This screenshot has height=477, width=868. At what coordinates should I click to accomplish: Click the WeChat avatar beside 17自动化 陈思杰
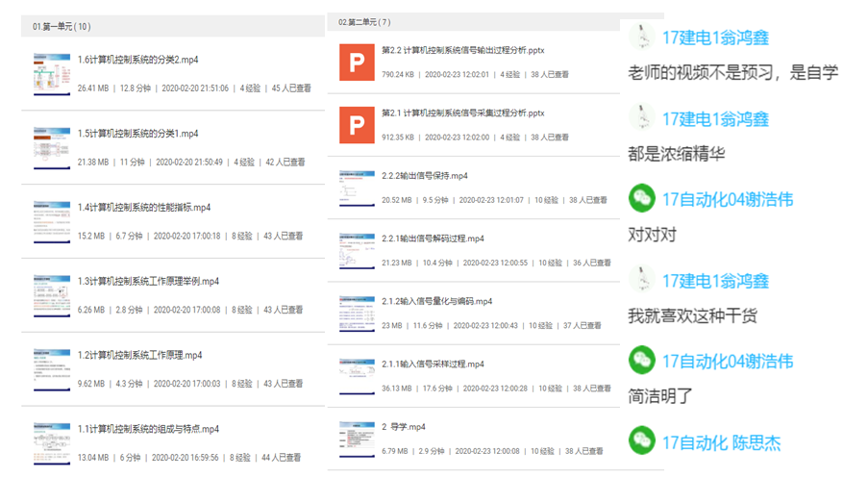642,441
